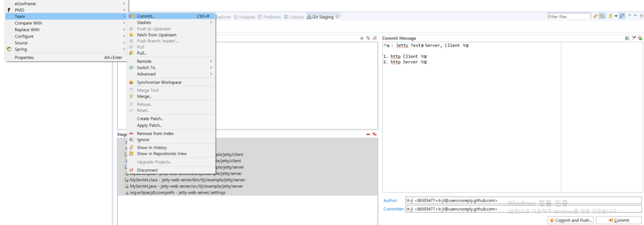Click Unstage selected files red minus icon
The height and width of the screenshot is (225, 644).
click(x=368, y=134)
